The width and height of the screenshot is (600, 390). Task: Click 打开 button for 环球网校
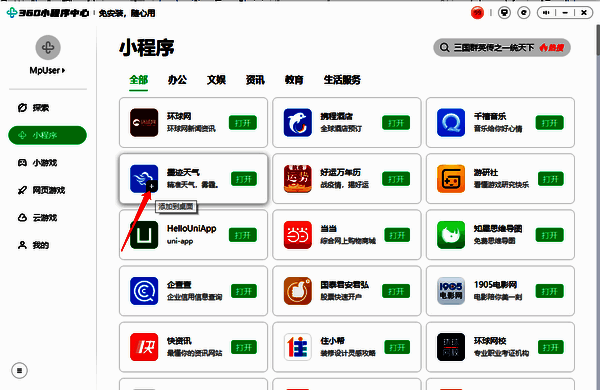[551, 347]
